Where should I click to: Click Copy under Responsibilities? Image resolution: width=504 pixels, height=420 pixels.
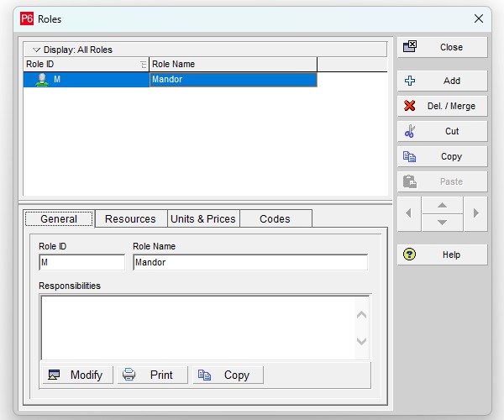[228, 375]
